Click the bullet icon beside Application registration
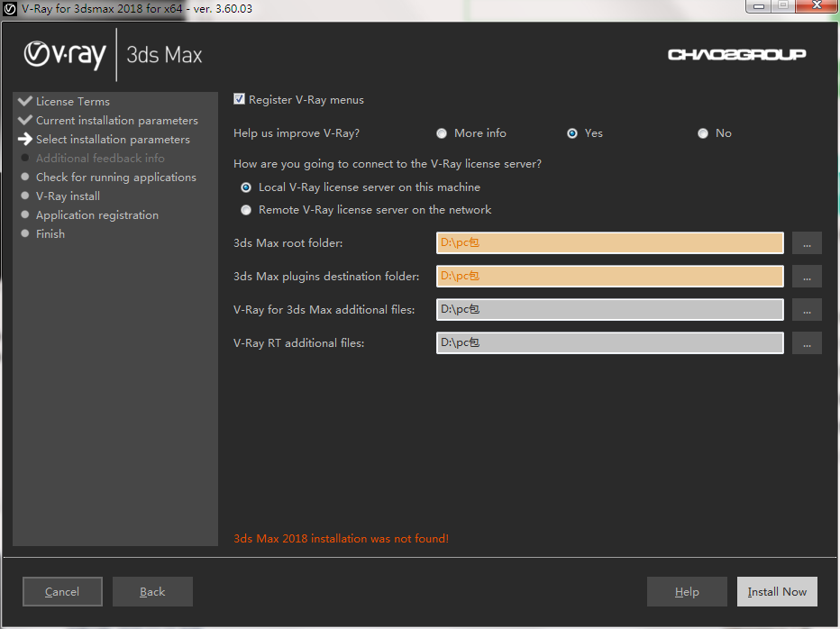 (x=24, y=214)
